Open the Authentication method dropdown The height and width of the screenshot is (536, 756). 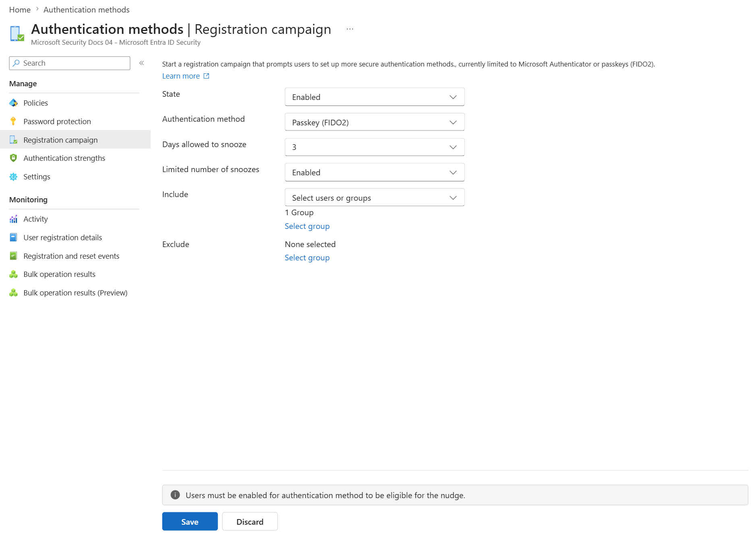coord(375,122)
